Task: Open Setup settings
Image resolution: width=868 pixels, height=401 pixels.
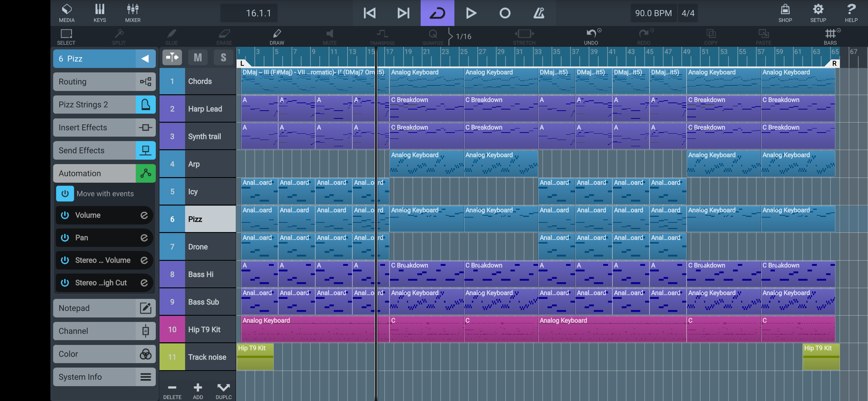Action: tap(818, 13)
